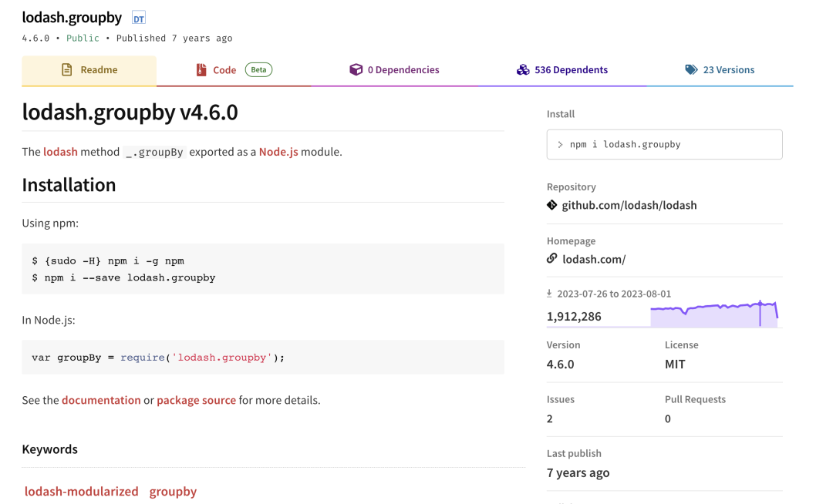Select the lodash-modularized keyword
This screenshot has width=833, height=504.
81,491
